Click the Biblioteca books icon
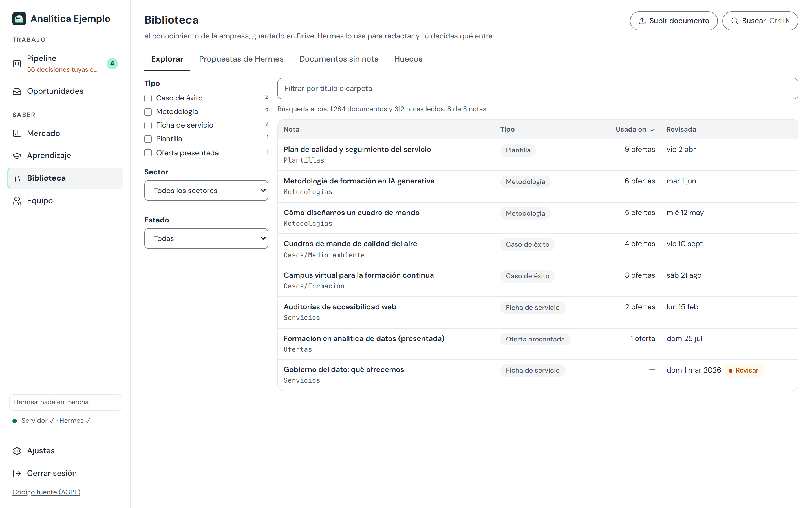This screenshot has width=812, height=508. (x=17, y=178)
